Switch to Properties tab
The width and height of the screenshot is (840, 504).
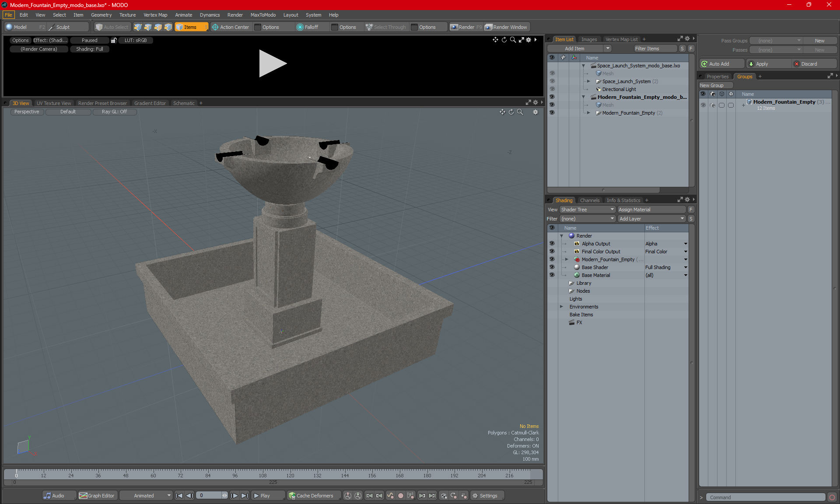717,77
